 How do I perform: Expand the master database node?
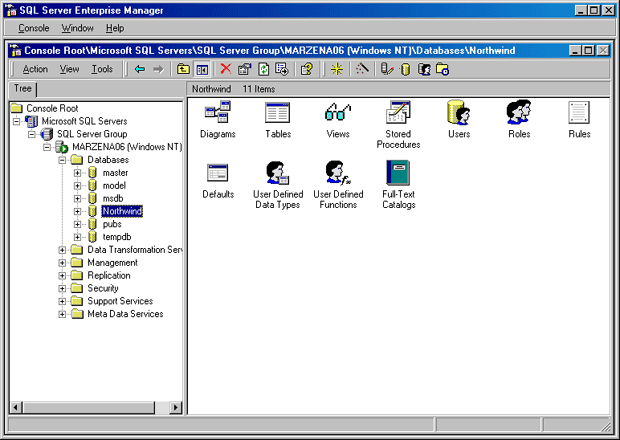pyautogui.click(x=78, y=173)
